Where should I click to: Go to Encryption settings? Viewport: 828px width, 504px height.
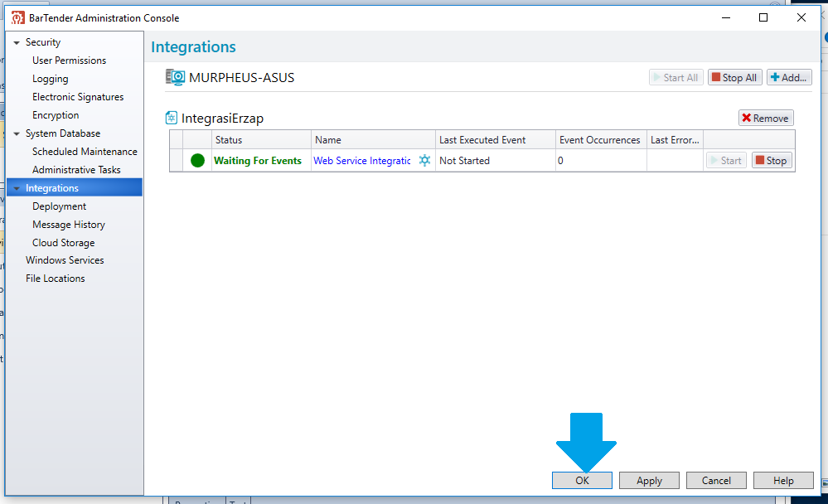coord(56,115)
